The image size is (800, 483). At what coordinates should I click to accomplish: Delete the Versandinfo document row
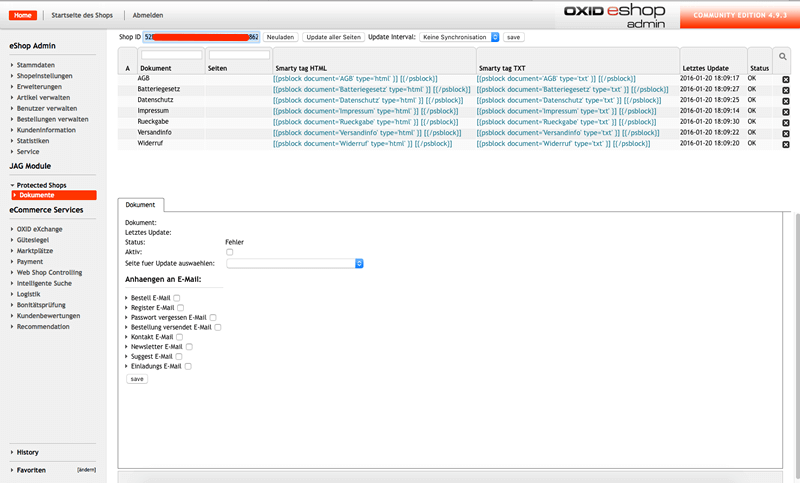tap(786, 134)
